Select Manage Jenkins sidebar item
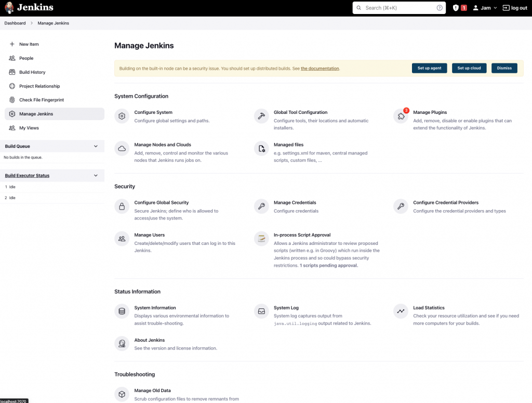 point(54,114)
